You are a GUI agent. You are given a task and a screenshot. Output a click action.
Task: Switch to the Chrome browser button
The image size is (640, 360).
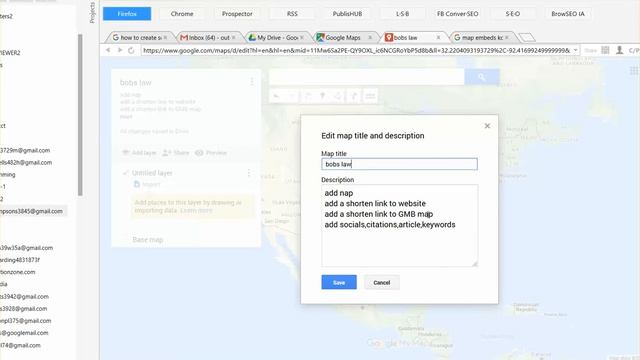click(182, 13)
